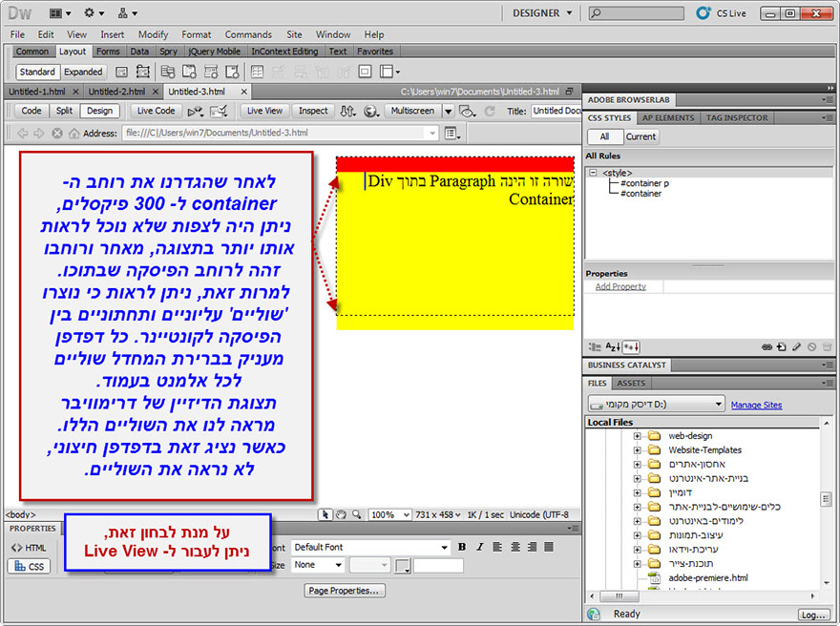The image size is (840, 626).
Task: Justify text in Properties panel
Action: pyautogui.click(x=549, y=547)
